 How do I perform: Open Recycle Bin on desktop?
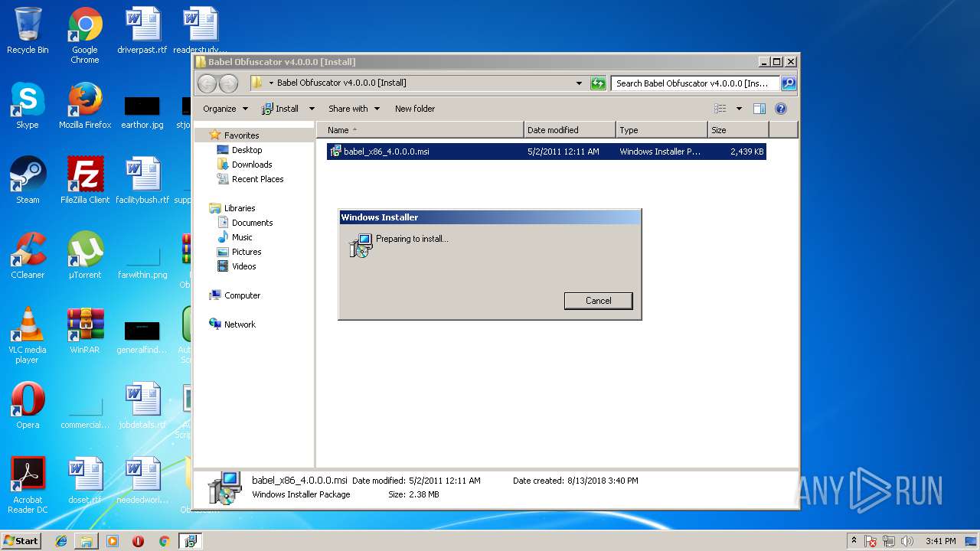click(x=28, y=31)
